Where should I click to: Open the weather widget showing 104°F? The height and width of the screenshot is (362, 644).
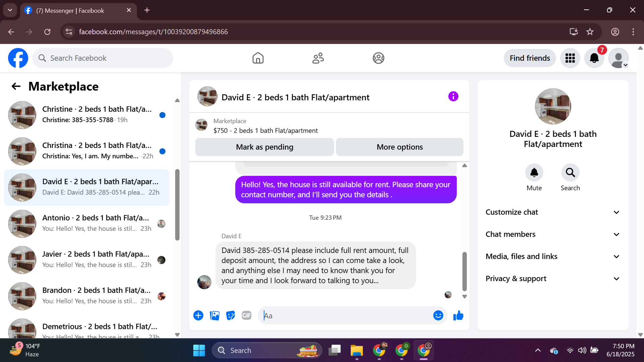pyautogui.click(x=25, y=350)
